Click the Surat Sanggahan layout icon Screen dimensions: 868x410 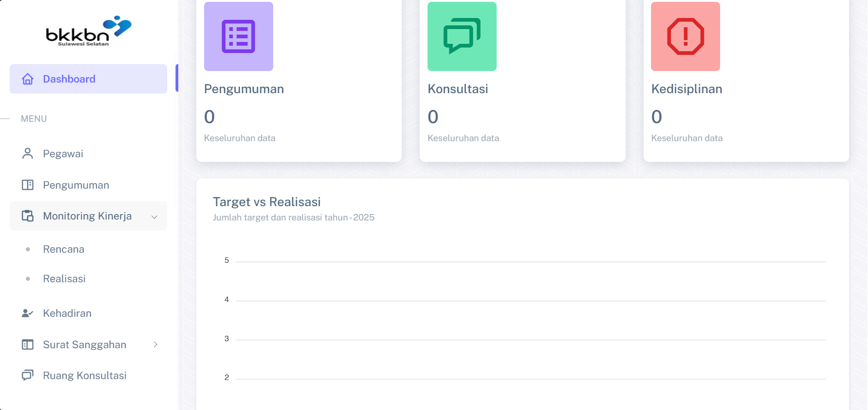coord(28,345)
